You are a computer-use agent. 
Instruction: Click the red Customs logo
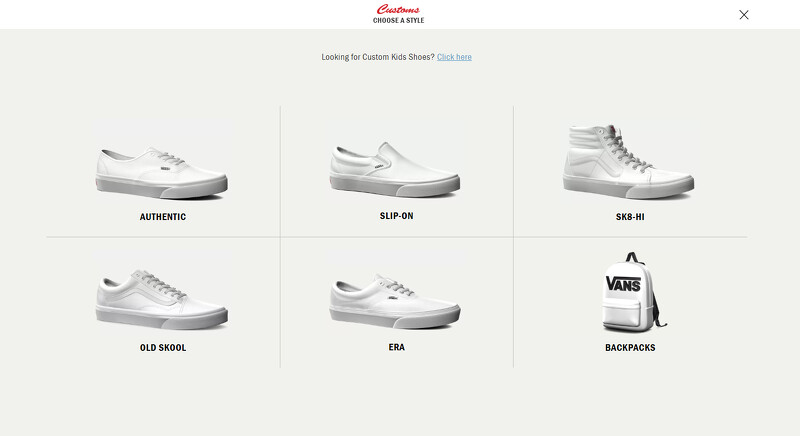tap(398, 9)
